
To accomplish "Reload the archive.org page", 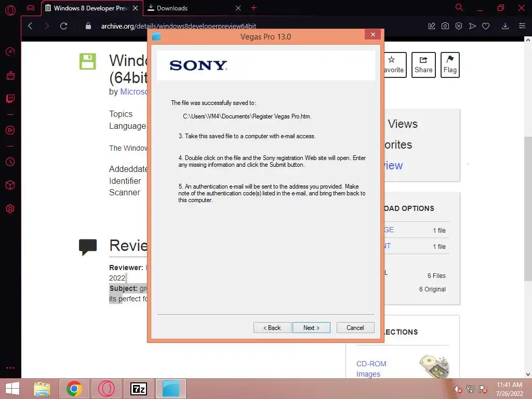I will (63, 26).
